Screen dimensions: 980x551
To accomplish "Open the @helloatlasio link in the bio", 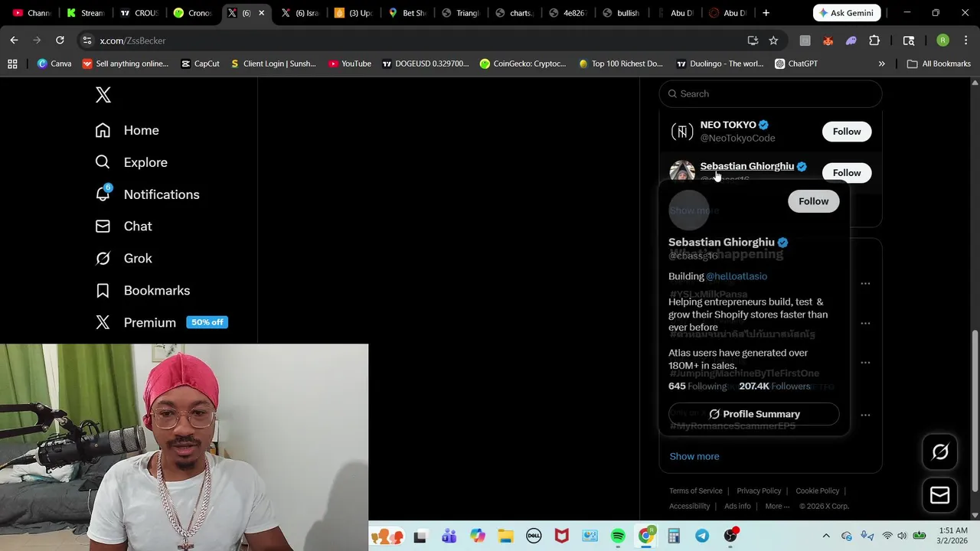I will (737, 276).
